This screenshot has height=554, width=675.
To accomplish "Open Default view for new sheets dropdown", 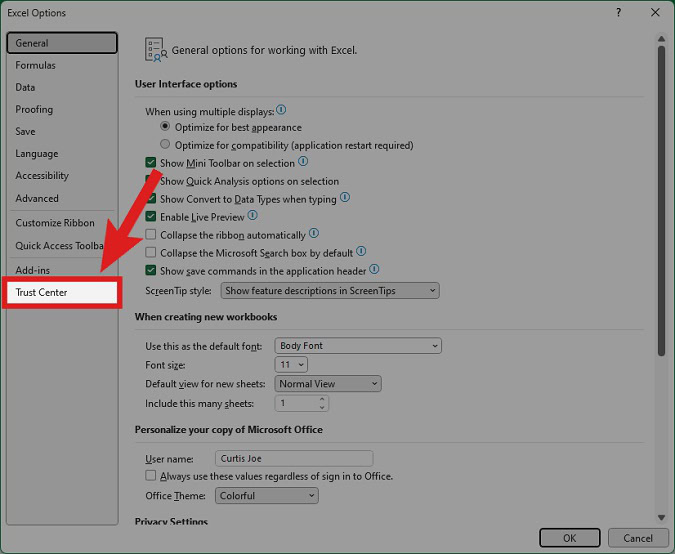I will pyautogui.click(x=328, y=384).
